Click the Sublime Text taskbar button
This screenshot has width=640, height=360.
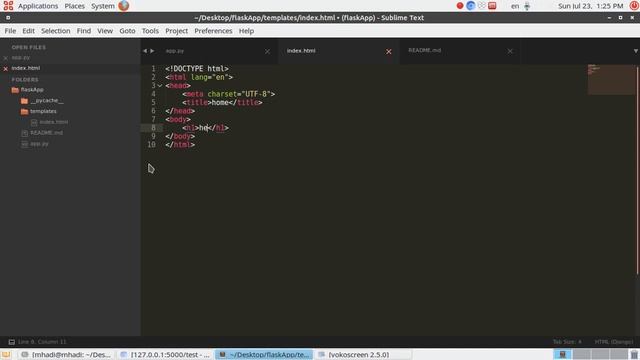264,354
